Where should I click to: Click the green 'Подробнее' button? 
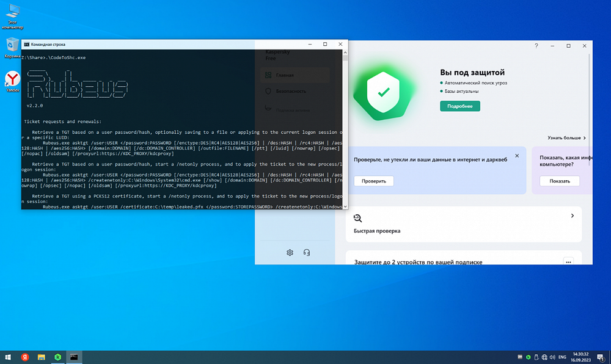coord(460,106)
